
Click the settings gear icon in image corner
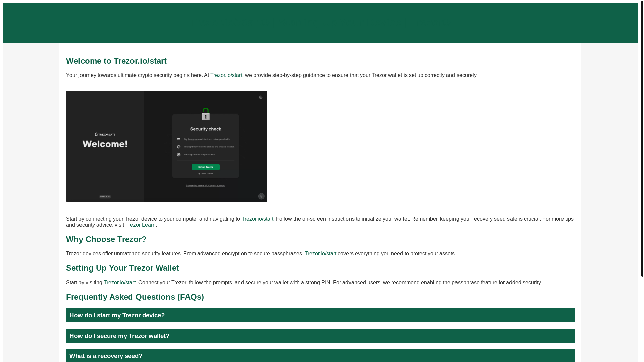(x=261, y=97)
